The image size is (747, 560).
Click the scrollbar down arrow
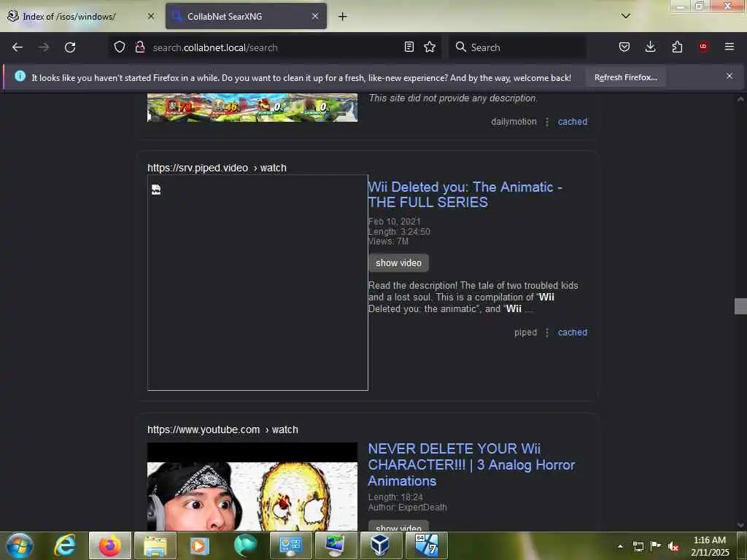740,525
